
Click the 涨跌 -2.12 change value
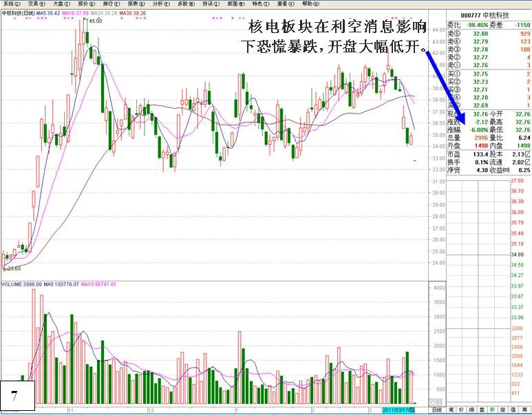coord(481,122)
